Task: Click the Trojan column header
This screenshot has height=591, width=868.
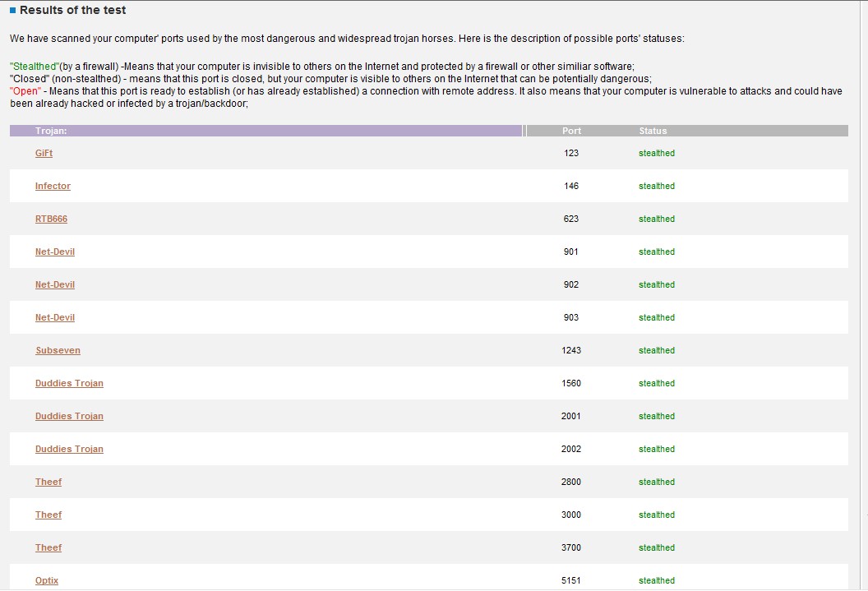Action: [x=51, y=131]
